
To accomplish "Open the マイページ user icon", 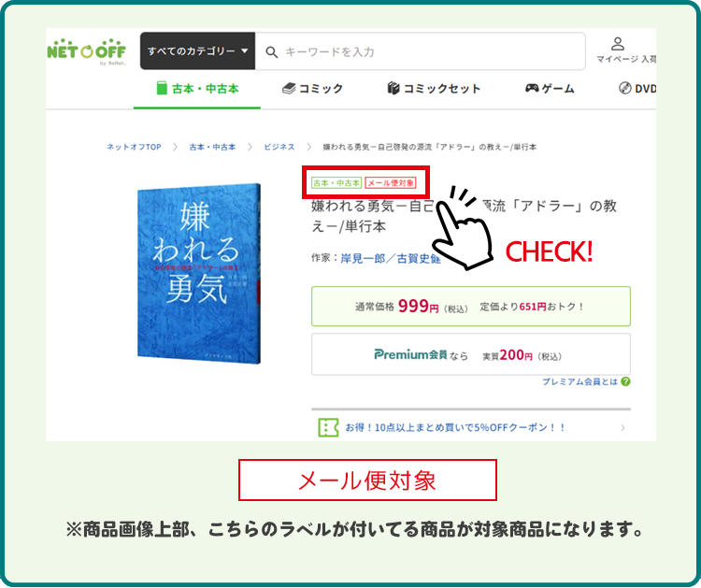I will 618,44.
